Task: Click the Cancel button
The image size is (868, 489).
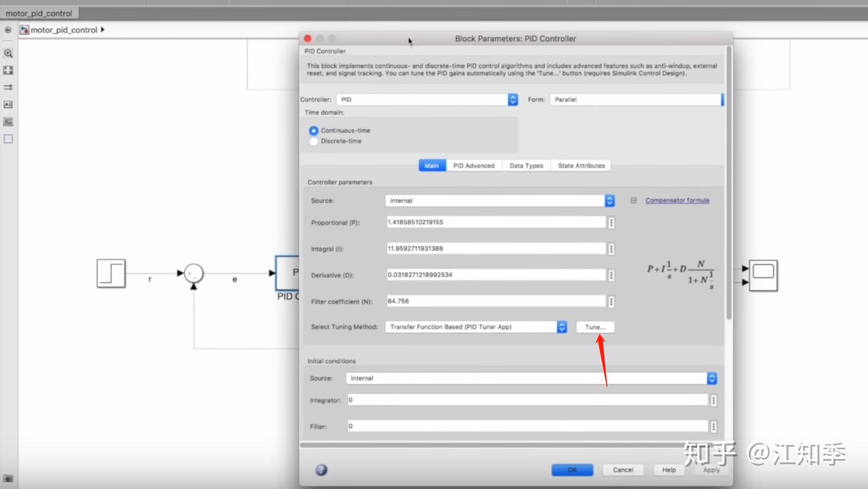Action: [x=623, y=470]
